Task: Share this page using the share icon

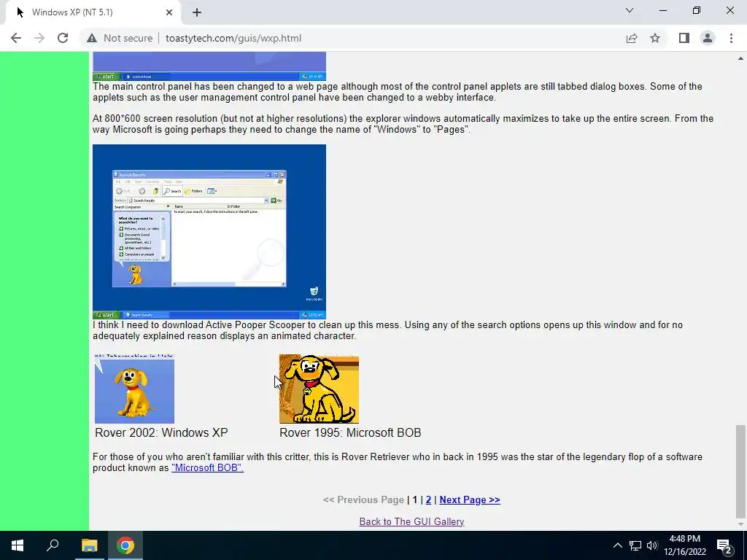Action: click(632, 38)
